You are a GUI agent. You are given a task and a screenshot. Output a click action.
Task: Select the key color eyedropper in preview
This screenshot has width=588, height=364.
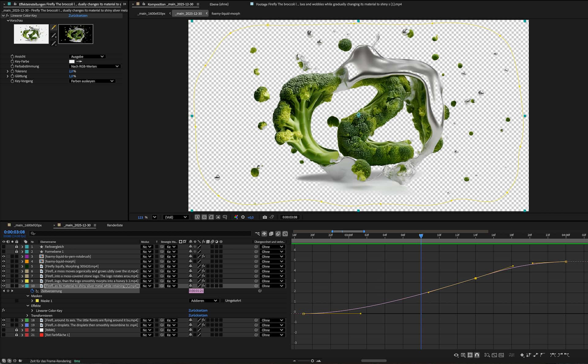pos(54,28)
